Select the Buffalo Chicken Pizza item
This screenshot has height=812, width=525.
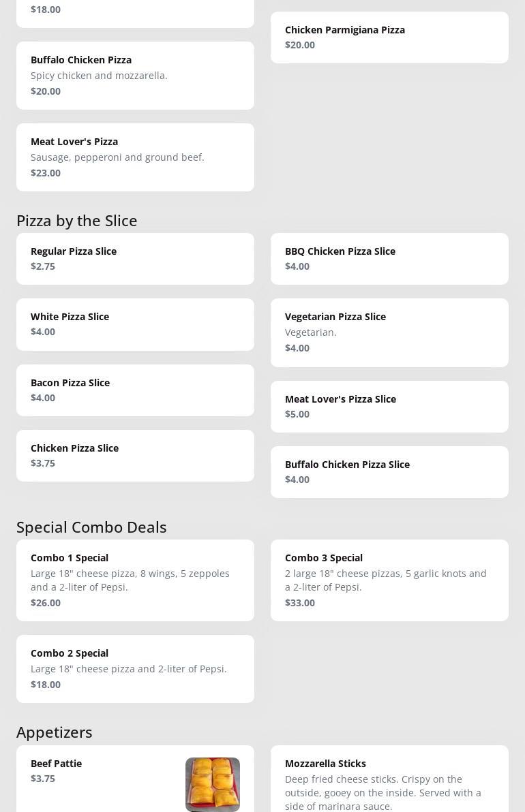click(x=135, y=76)
